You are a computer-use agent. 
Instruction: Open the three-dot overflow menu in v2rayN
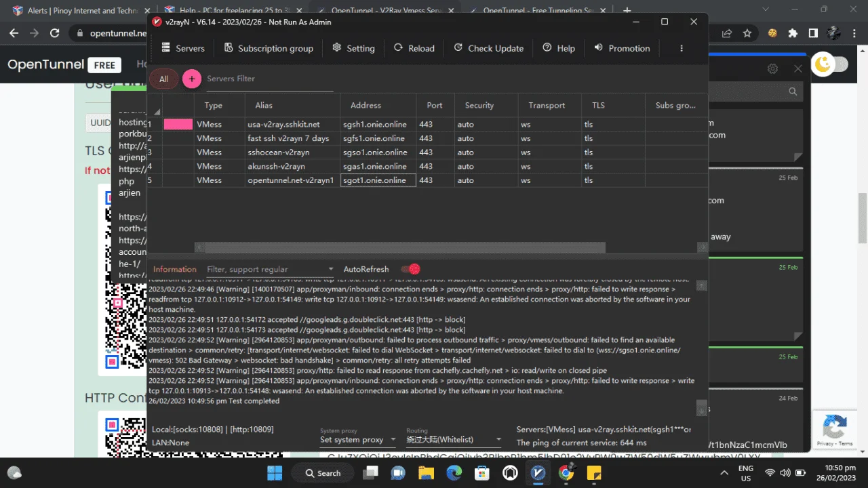(x=682, y=48)
